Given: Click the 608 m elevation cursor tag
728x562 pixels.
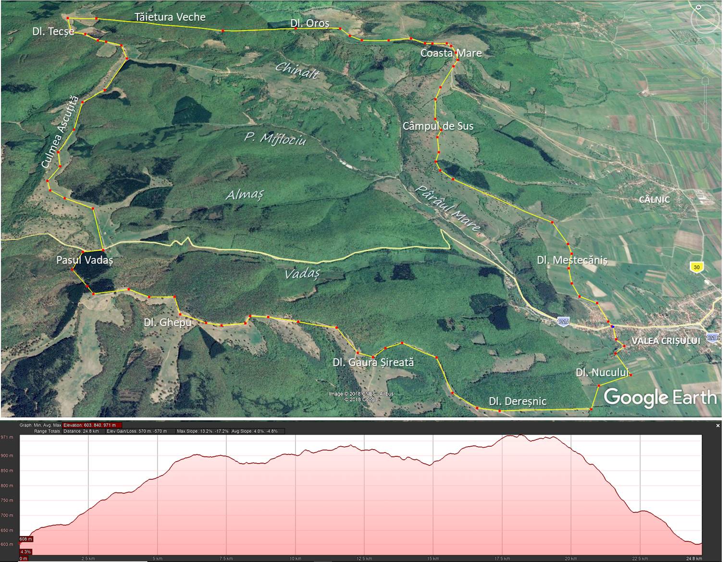Looking at the screenshot, I should coord(25,539).
